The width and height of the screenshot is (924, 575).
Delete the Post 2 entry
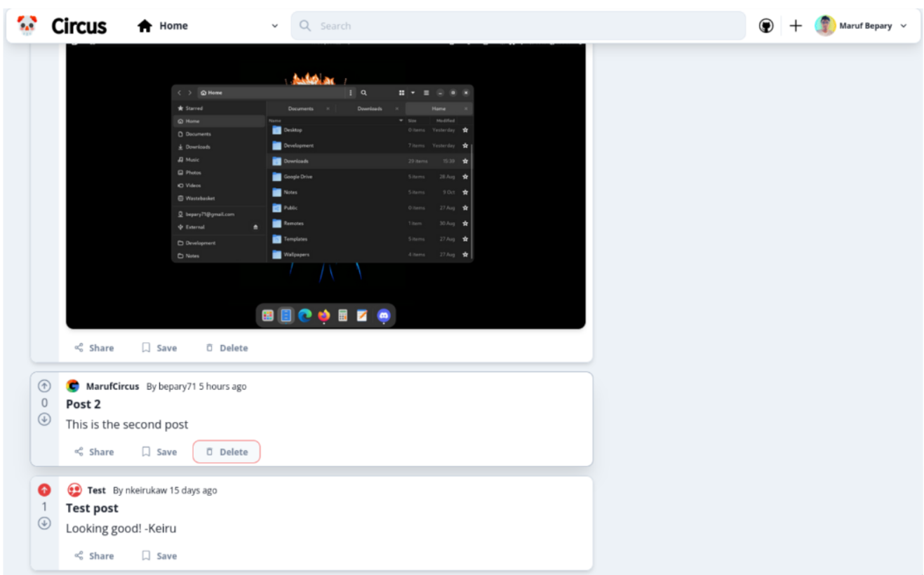pyautogui.click(x=227, y=452)
